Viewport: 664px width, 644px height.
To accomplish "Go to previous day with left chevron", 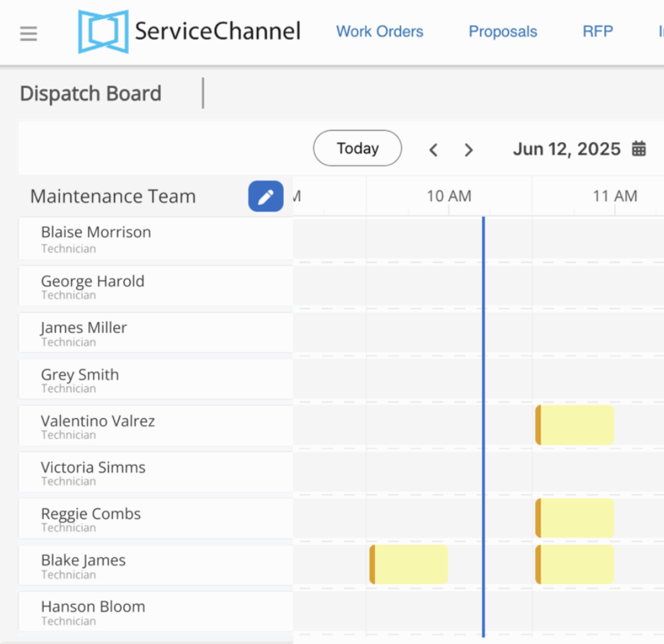I will coord(433,149).
